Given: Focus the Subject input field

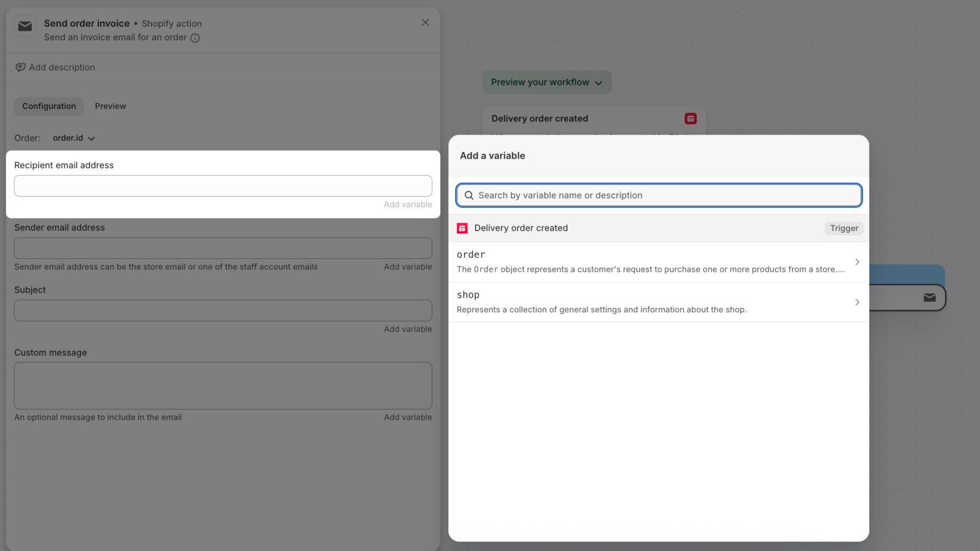Looking at the screenshot, I should 223,310.
